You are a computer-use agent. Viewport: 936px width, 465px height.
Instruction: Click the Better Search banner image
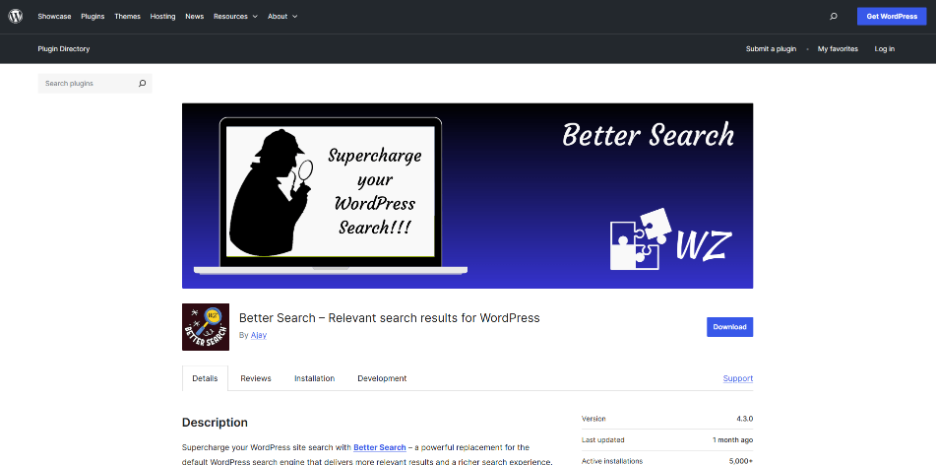pos(467,196)
